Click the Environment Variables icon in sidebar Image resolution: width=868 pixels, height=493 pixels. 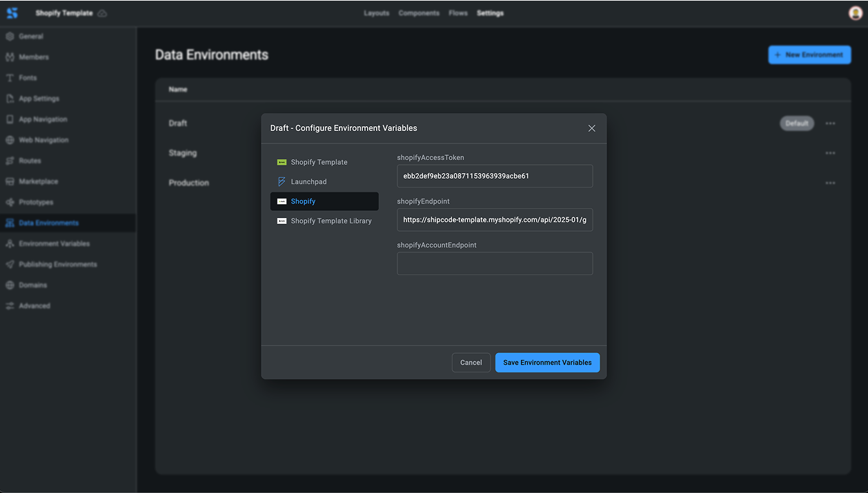[10, 243]
